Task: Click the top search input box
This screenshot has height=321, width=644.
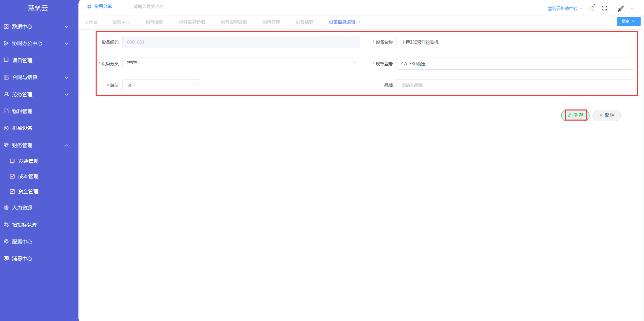Action: tap(149, 7)
